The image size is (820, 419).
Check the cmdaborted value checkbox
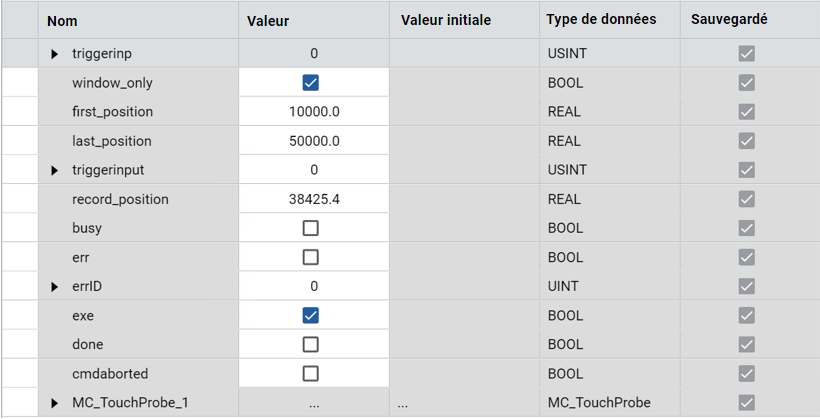click(x=311, y=373)
